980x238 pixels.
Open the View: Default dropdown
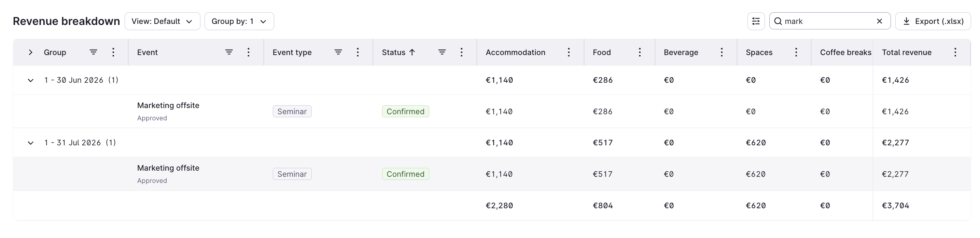(163, 21)
